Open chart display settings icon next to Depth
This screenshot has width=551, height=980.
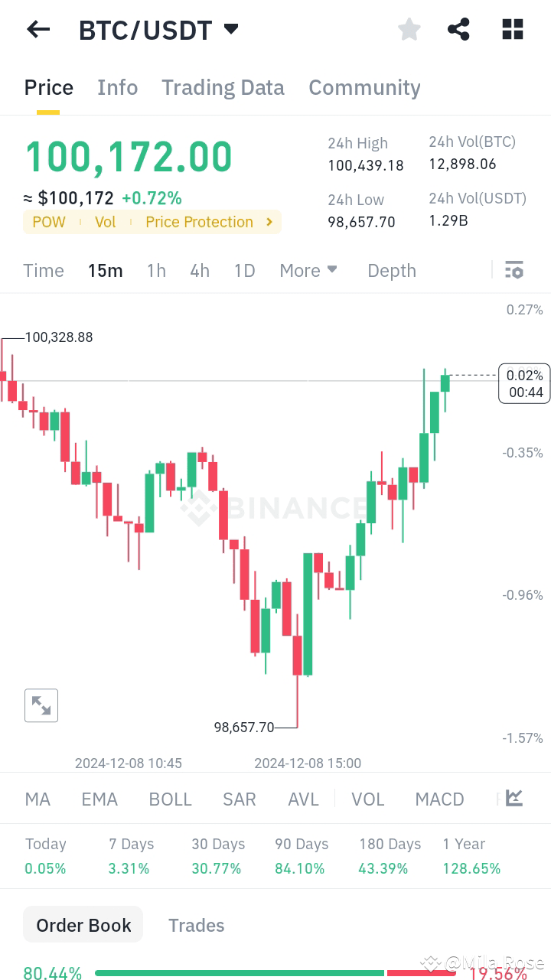514,270
